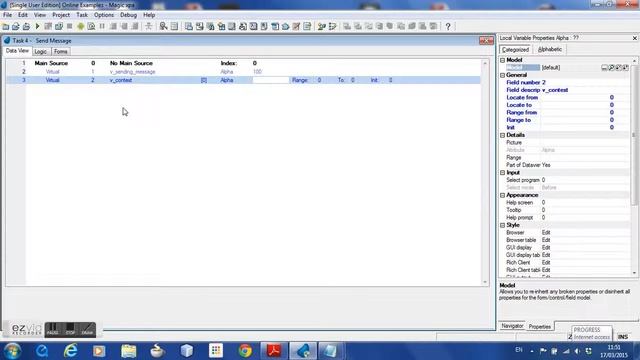Click the grey stop square toolbar icon
This screenshot has height=360, width=640.
pyautogui.click(x=69, y=26)
